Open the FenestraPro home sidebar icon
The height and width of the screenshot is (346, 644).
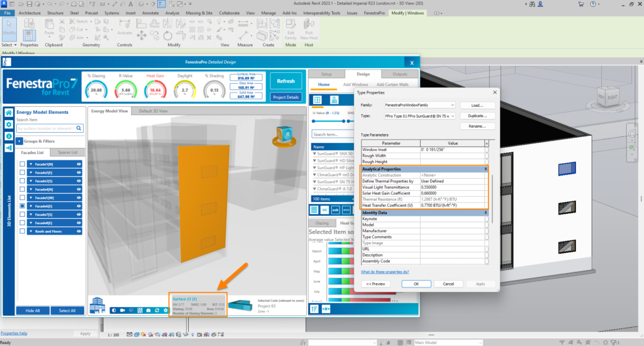click(9, 112)
